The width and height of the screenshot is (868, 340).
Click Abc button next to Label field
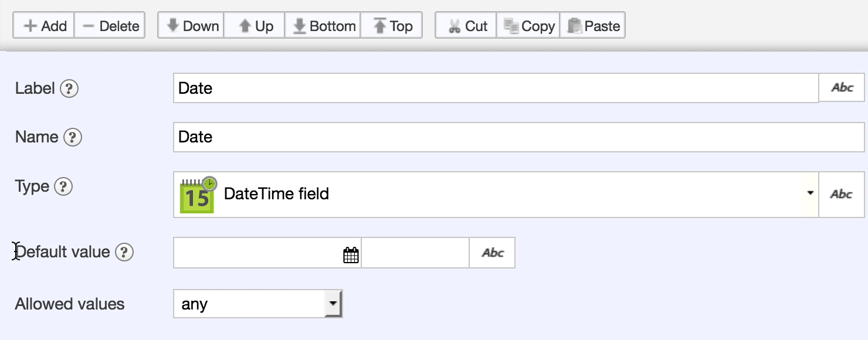(842, 88)
